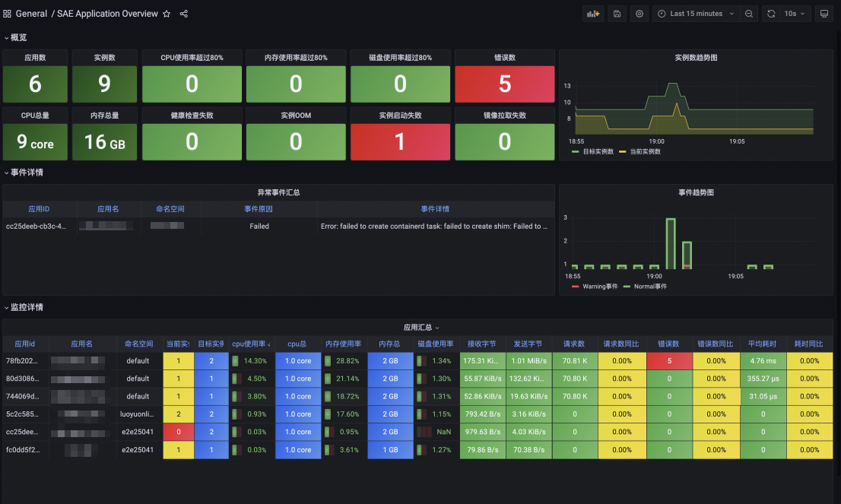Go to the General folder breadcrumb
The image size is (841, 504).
point(31,14)
